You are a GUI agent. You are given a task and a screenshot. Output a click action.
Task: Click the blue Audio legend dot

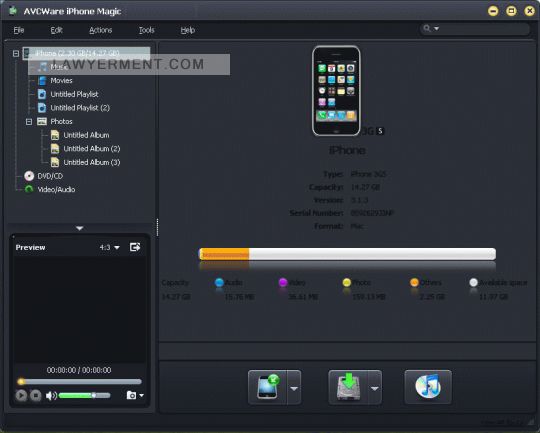[x=219, y=282]
